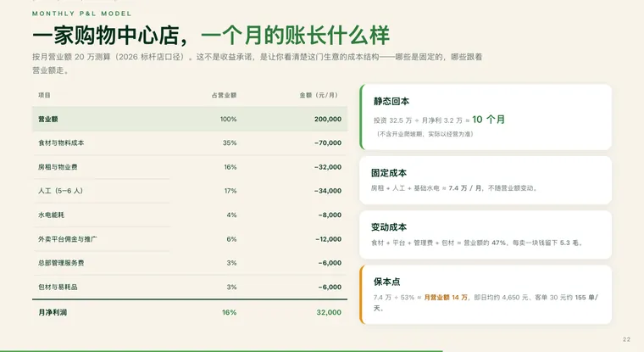Click the 3% in the 总部管理服务费 row

tap(231, 263)
